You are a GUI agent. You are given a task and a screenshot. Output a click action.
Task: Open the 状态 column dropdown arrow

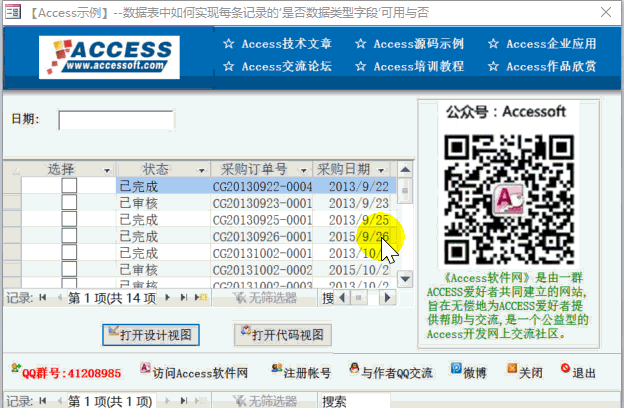202,170
